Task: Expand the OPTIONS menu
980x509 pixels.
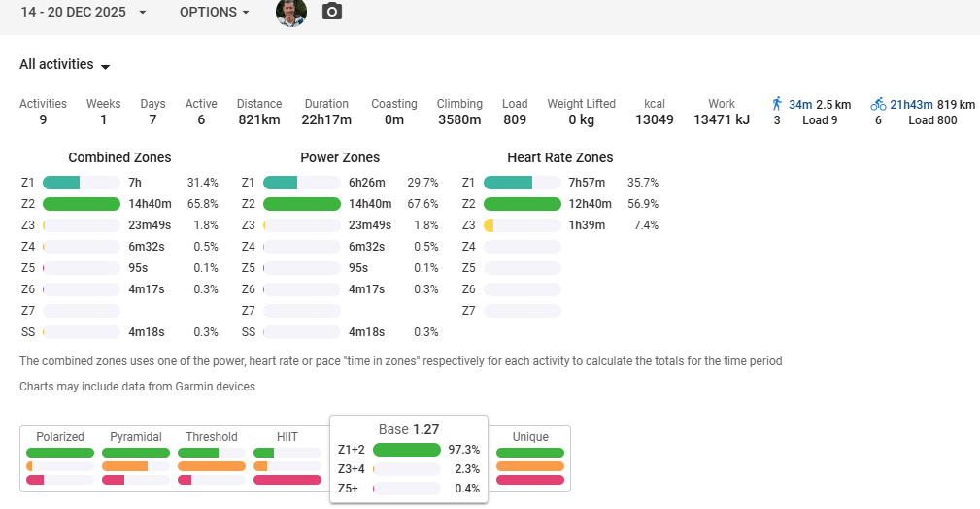Action: (215, 12)
